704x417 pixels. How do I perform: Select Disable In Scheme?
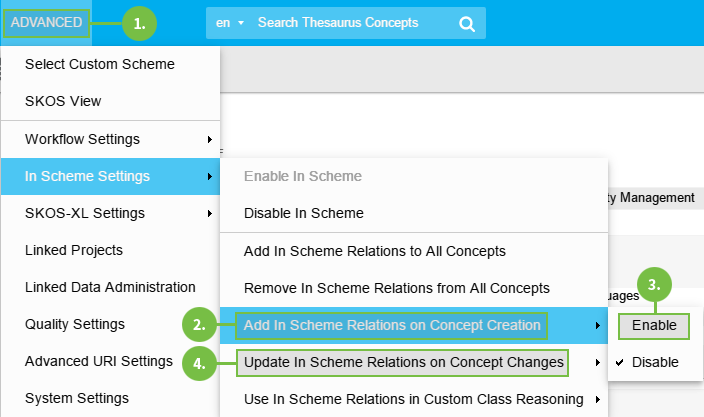pyautogui.click(x=304, y=213)
